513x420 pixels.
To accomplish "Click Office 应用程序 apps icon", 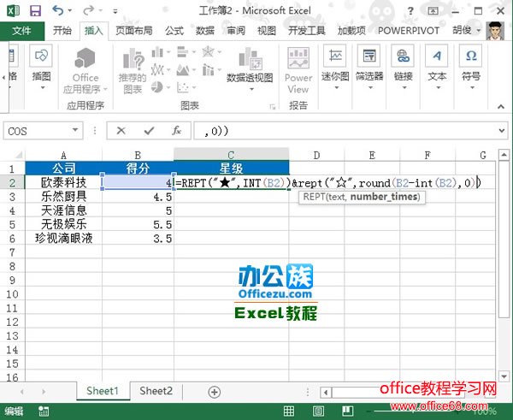I will click(x=85, y=70).
